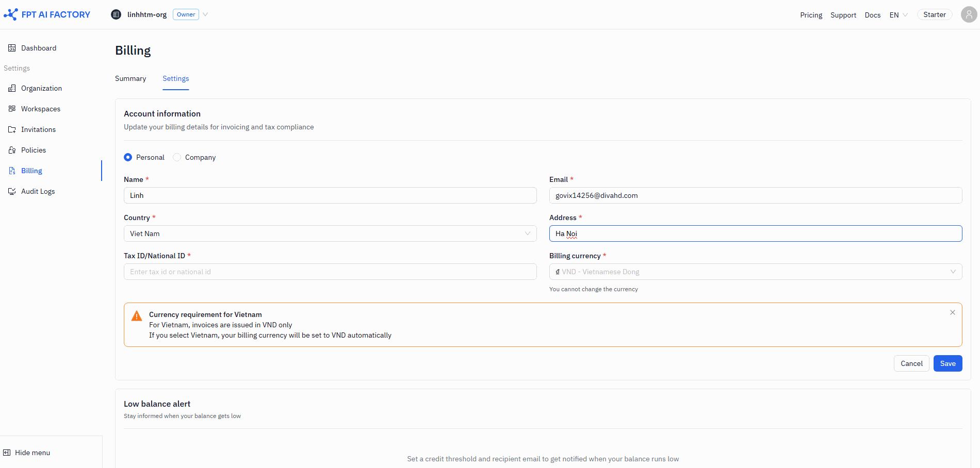Click the Organization sidebar icon
This screenshot has height=468, width=980.
pyautogui.click(x=12, y=88)
